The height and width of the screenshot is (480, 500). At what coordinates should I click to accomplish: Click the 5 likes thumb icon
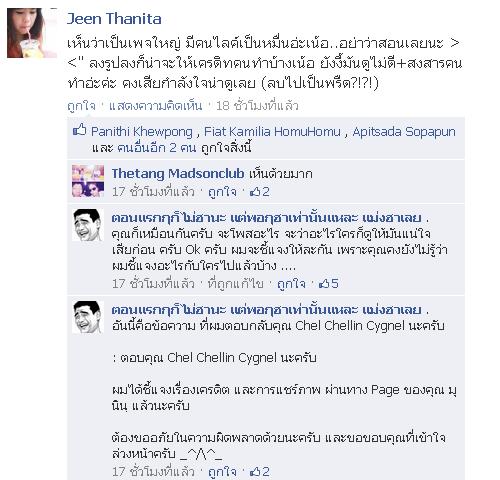pos(324,283)
